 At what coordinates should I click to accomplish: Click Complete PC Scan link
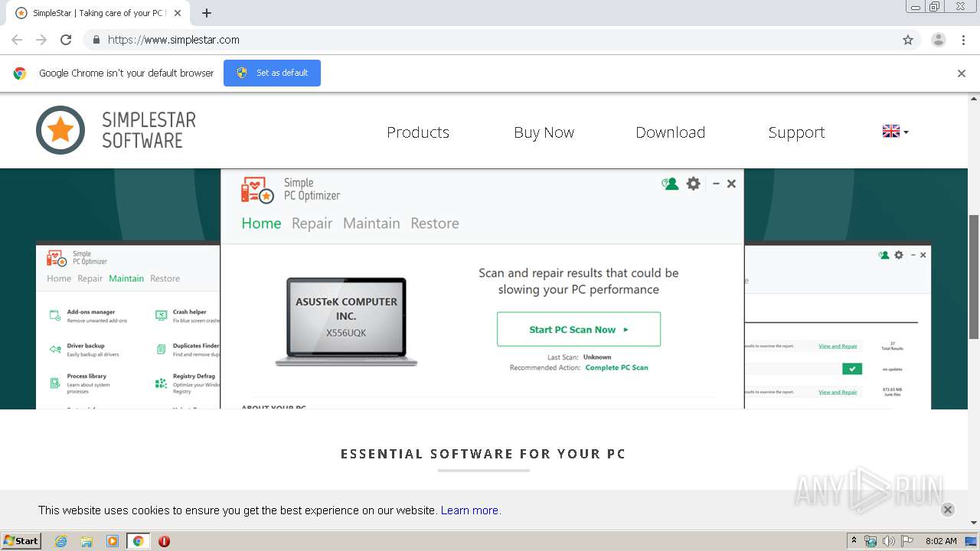tap(616, 367)
